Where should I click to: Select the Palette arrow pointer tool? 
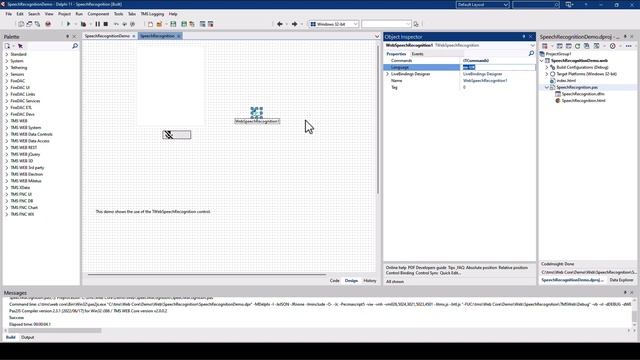pyautogui.click(x=20, y=46)
